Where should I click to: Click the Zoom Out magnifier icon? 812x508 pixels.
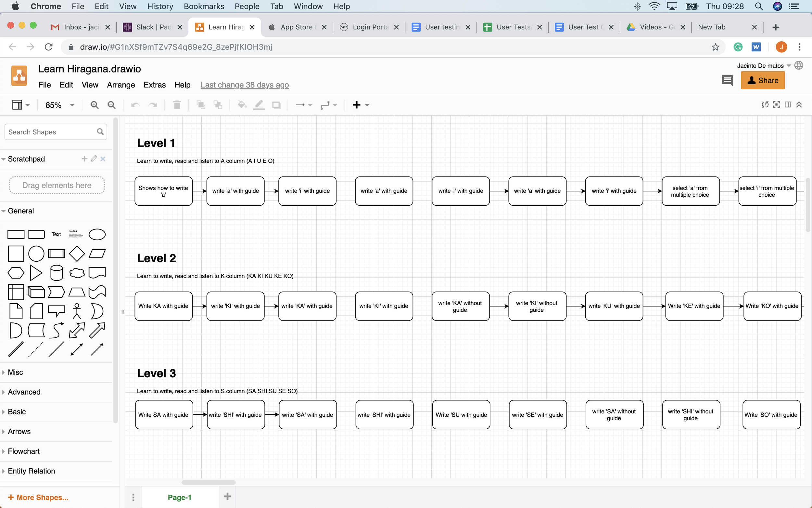(111, 105)
